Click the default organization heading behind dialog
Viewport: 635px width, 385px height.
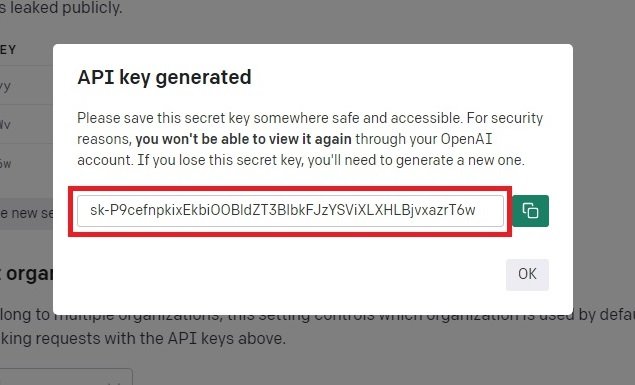point(26,274)
